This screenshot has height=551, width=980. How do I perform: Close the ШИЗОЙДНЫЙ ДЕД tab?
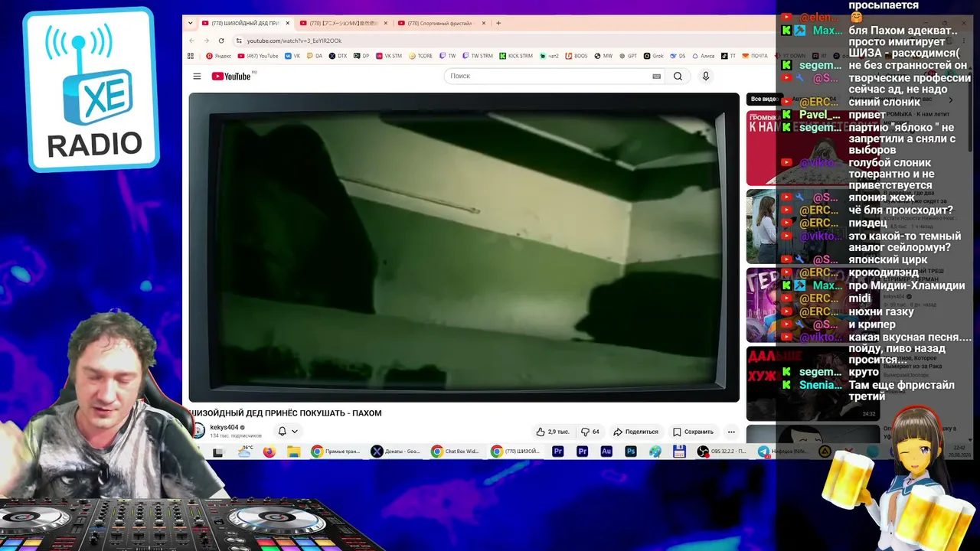coord(288,23)
